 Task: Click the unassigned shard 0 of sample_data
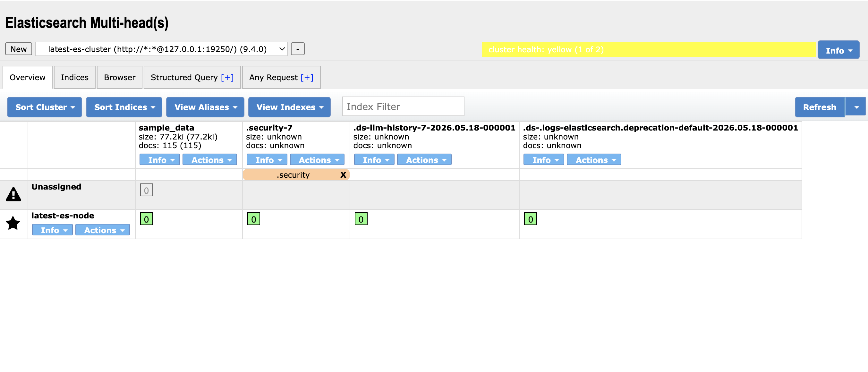tap(146, 190)
